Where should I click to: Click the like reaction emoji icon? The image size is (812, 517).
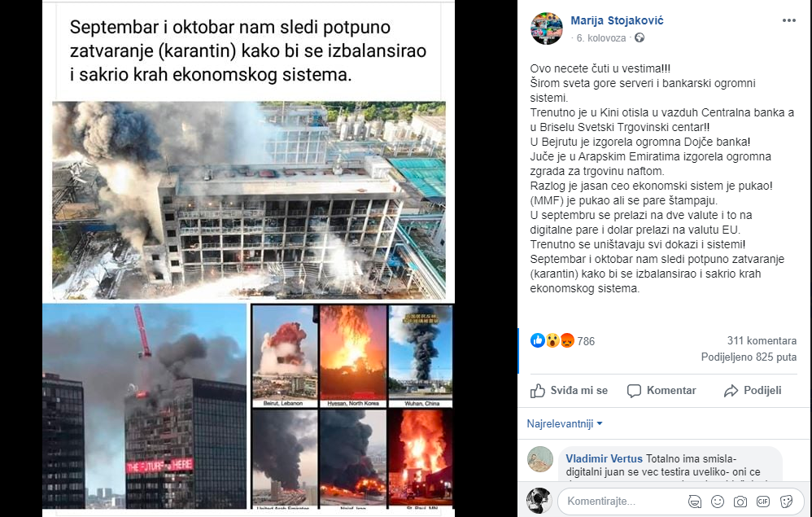[x=538, y=340]
